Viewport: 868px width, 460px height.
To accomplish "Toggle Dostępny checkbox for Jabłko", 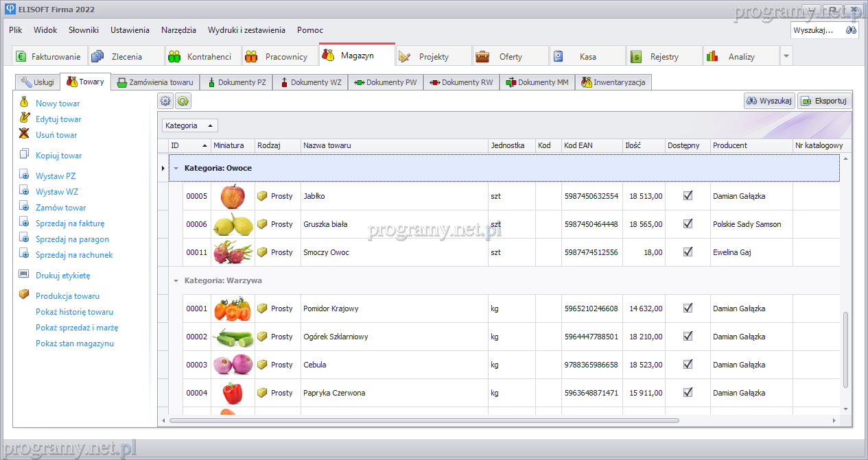I will click(688, 195).
